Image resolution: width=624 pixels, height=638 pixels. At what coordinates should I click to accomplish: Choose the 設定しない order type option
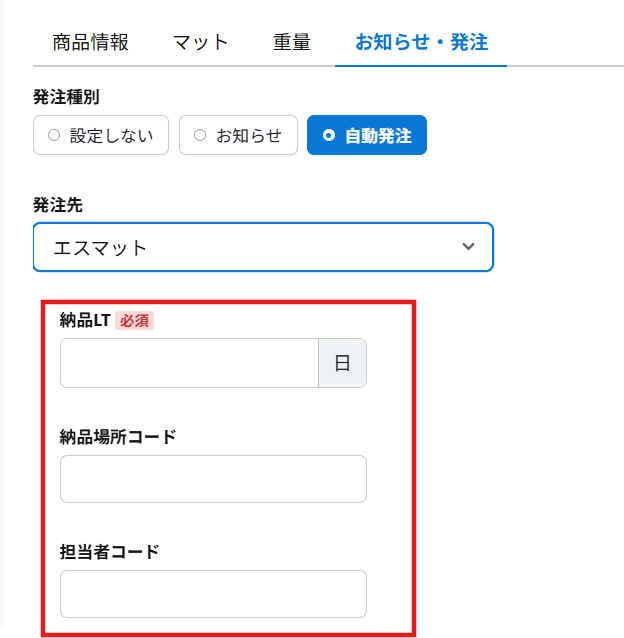(100, 135)
